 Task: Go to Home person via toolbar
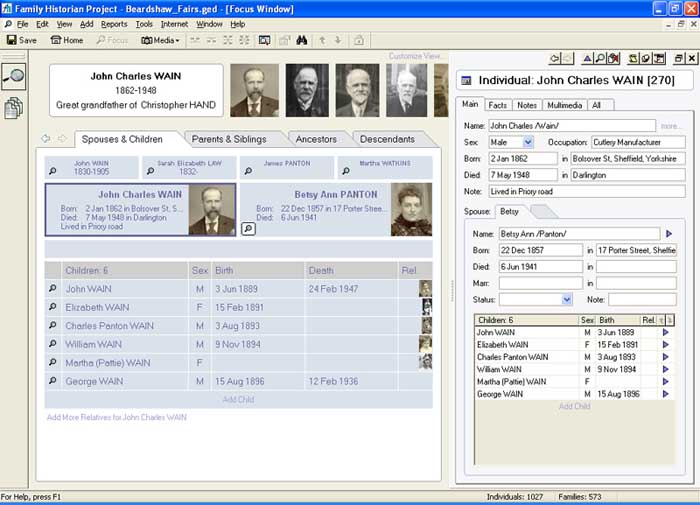(x=67, y=40)
